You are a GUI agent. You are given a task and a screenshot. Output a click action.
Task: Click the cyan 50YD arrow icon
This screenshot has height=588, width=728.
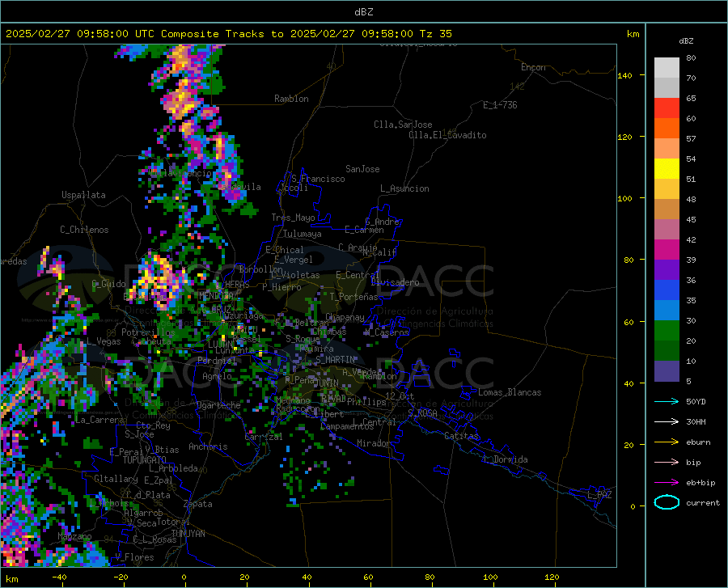(x=667, y=401)
